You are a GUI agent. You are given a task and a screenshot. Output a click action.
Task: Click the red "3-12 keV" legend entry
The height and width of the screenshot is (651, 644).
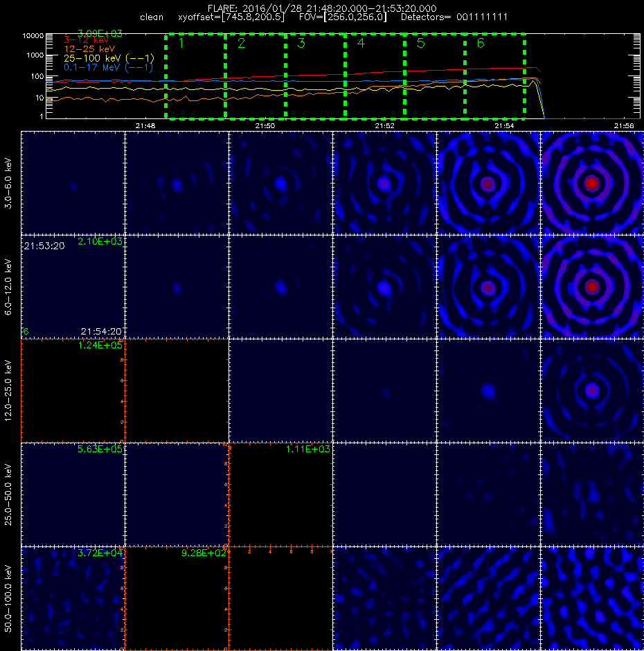pyautogui.click(x=86, y=40)
